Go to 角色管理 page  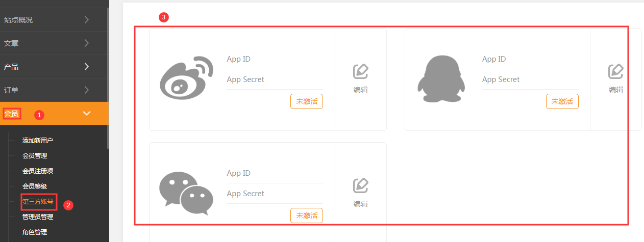click(x=35, y=232)
